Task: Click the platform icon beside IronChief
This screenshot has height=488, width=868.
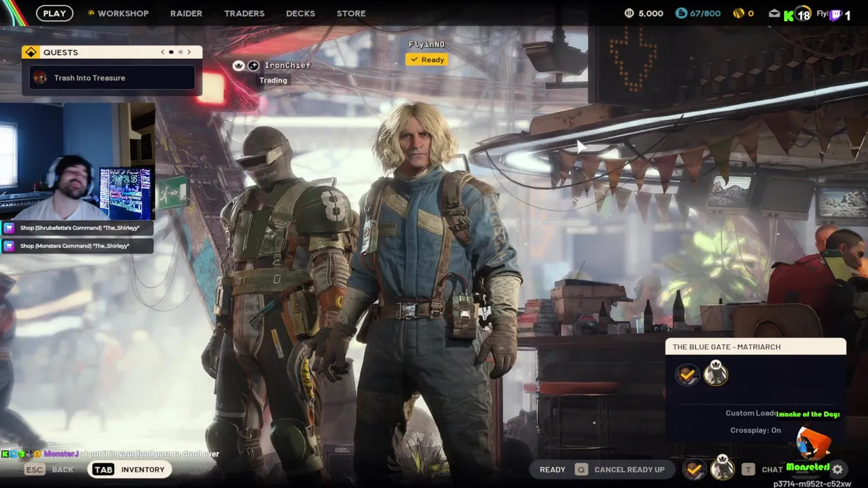Action: pos(254,66)
